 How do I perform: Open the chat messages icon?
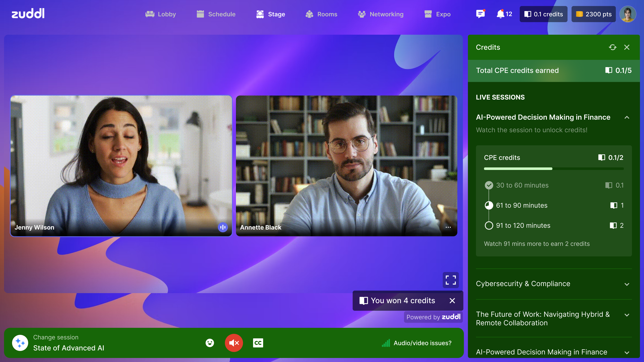coord(480,14)
